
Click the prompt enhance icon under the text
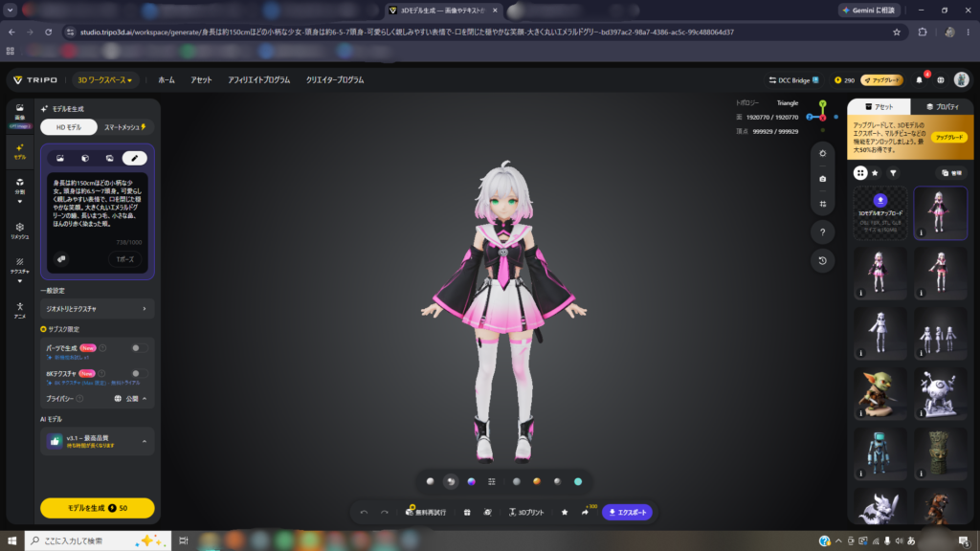click(61, 258)
